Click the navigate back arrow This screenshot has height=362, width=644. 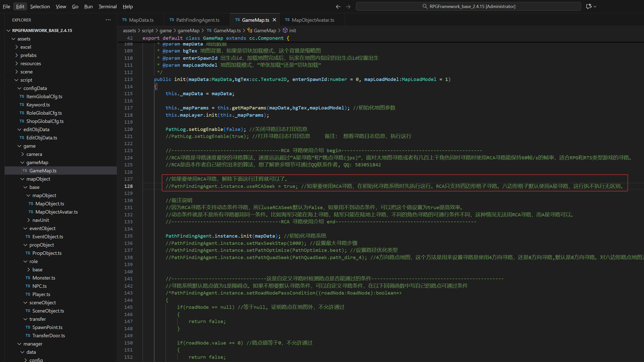(338, 6)
